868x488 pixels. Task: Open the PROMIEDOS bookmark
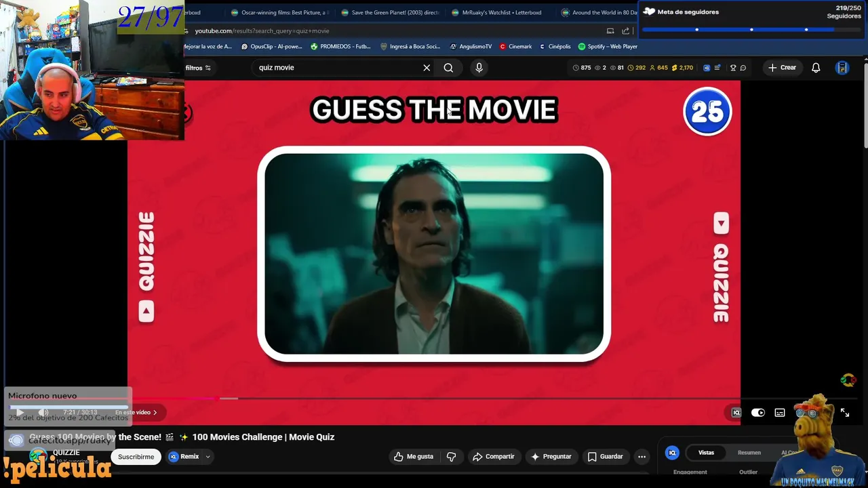pos(340,47)
